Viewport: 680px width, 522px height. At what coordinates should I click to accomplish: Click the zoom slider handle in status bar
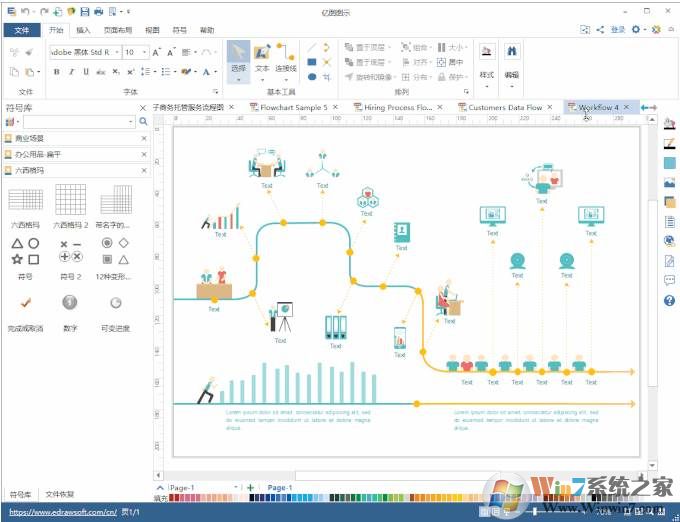click(x=536, y=512)
